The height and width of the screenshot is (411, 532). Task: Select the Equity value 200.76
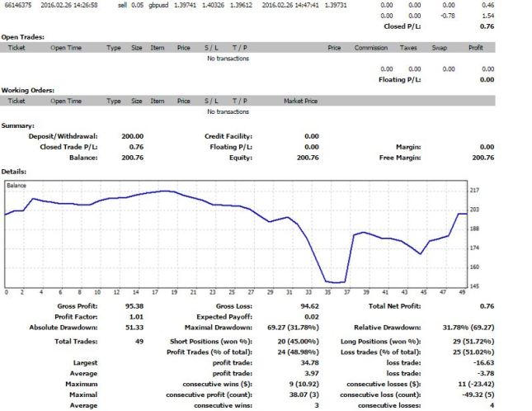[x=306, y=157]
